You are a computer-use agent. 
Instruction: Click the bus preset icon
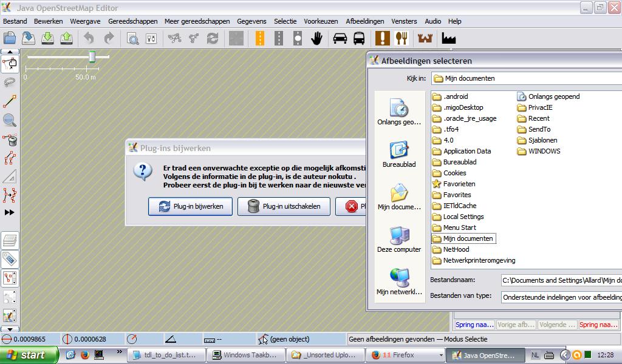359,38
